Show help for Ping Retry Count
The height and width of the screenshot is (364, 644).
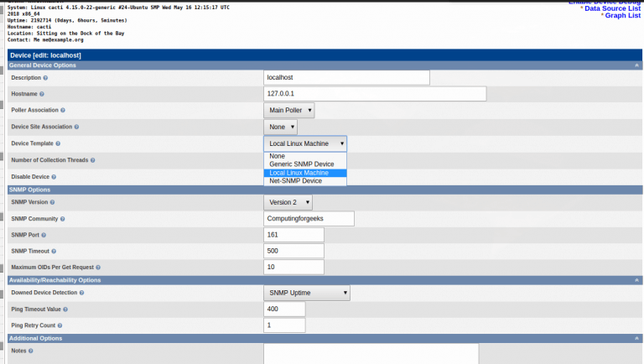point(60,325)
